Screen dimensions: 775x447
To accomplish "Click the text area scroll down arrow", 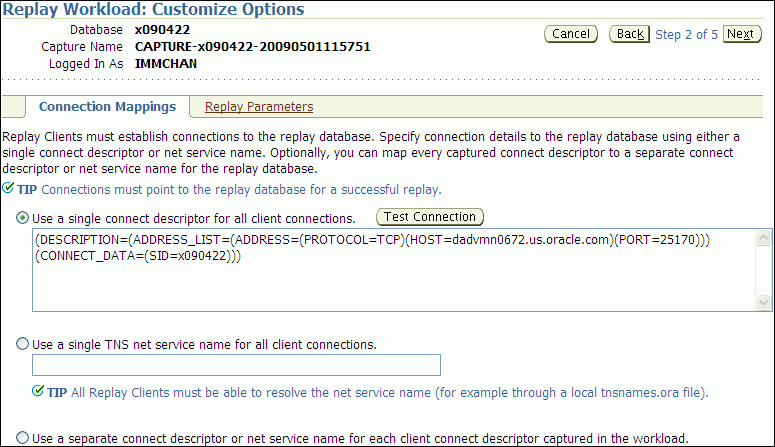I will pos(764,301).
